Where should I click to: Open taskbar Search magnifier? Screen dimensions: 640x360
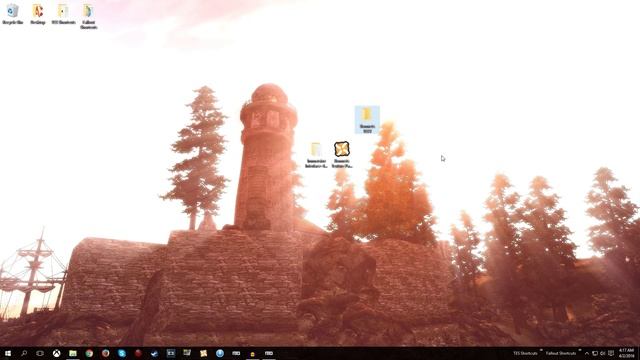pyautogui.click(x=24, y=353)
